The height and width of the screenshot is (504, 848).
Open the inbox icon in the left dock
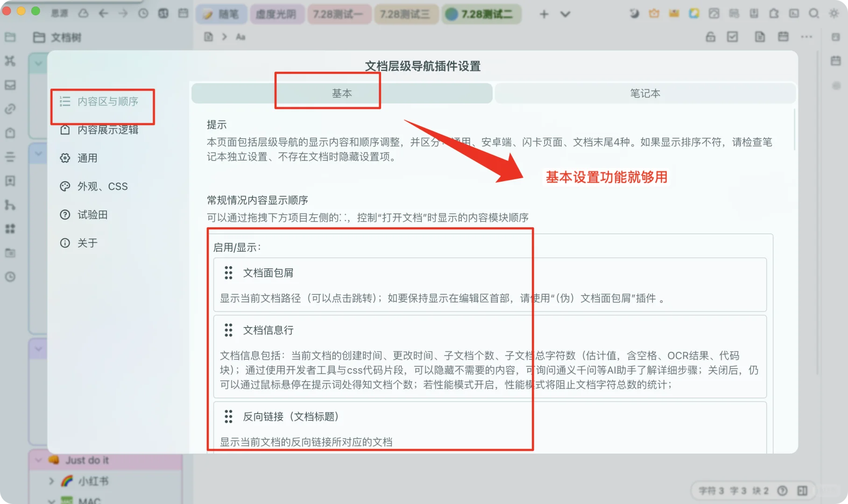[x=10, y=85]
